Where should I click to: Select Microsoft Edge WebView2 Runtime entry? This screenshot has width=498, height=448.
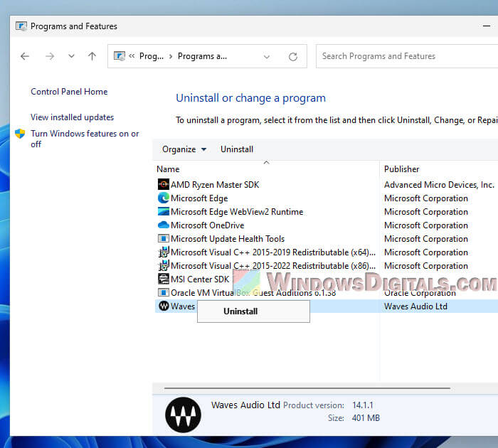point(237,212)
